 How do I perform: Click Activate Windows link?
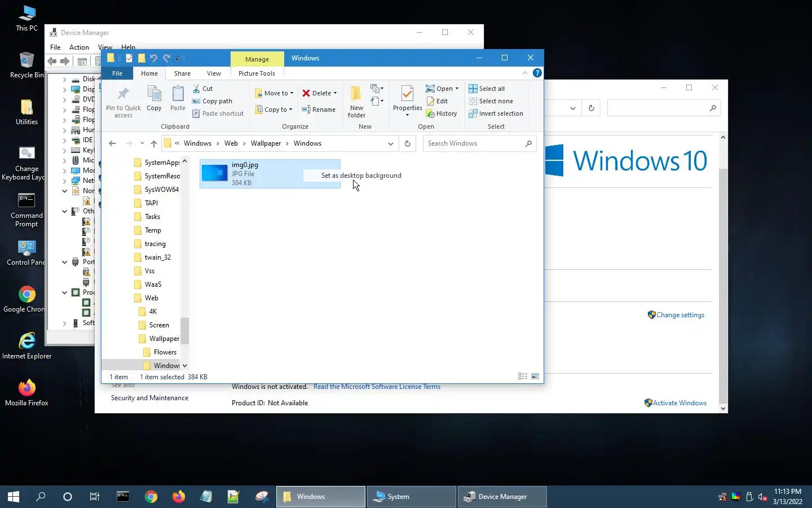(679, 403)
